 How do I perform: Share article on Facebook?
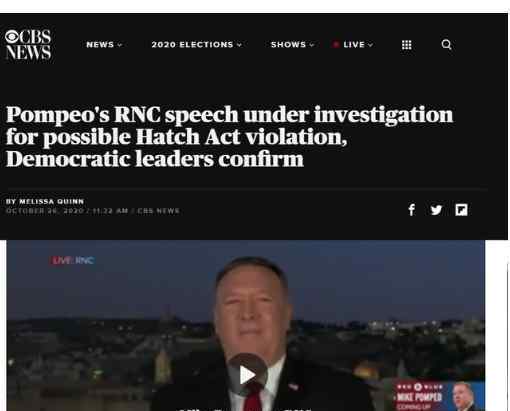pyautogui.click(x=412, y=210)
